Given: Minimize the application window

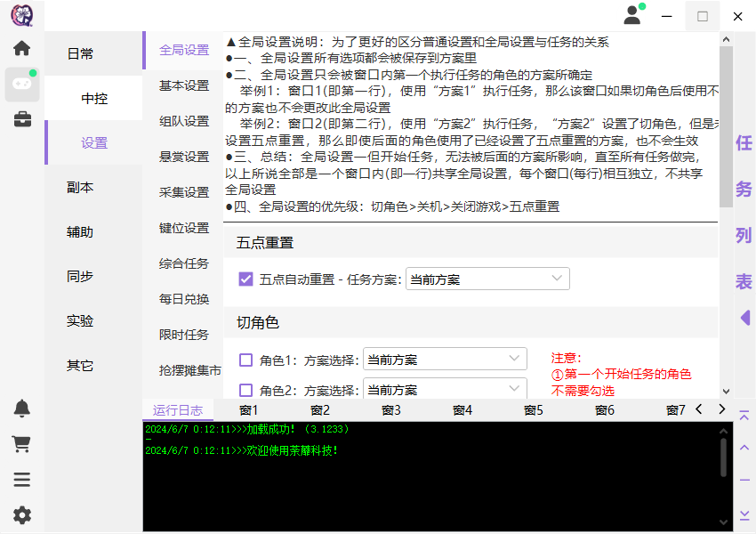Looking at the screenshot, I should coord(667,16).
